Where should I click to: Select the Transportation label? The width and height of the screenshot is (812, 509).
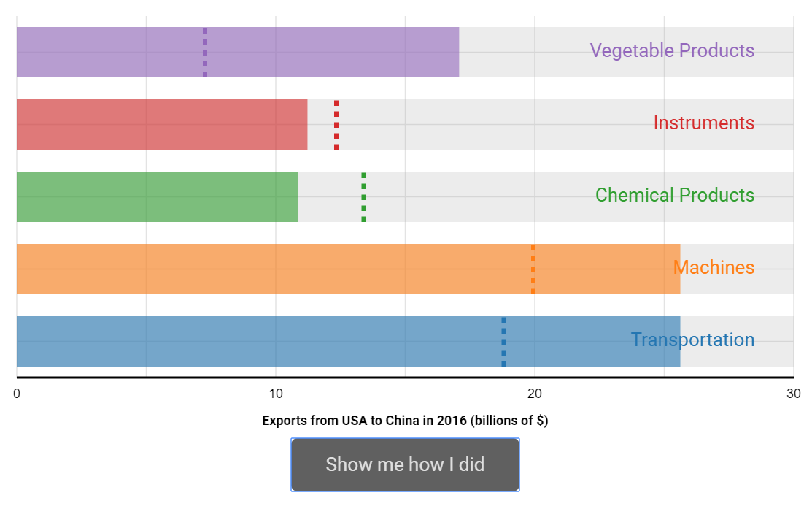click(692, 340)
